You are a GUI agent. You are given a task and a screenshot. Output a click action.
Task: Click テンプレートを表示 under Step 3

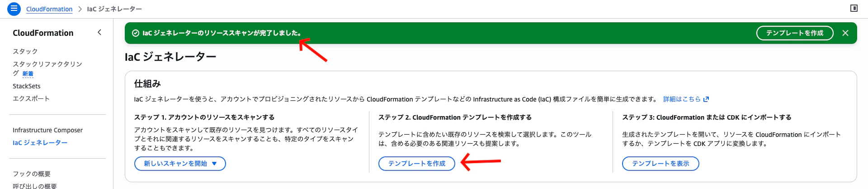click(x=660, y=164)
